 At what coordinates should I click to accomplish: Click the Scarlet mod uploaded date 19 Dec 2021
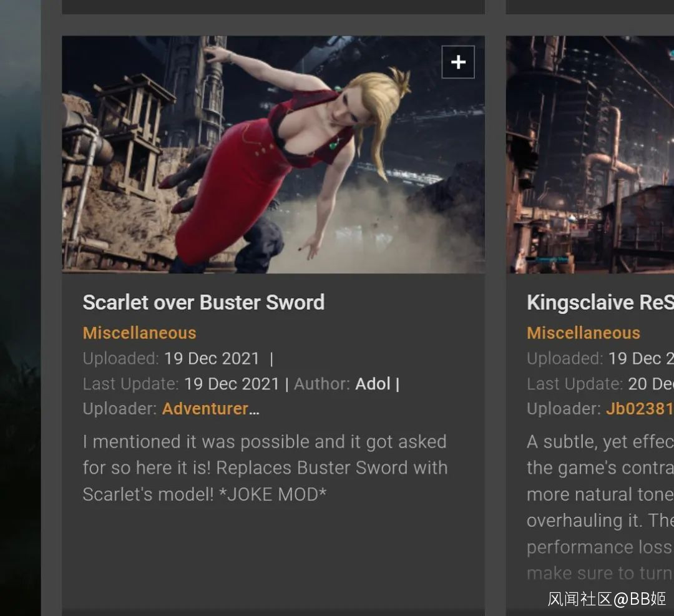[x=212, y=358]
